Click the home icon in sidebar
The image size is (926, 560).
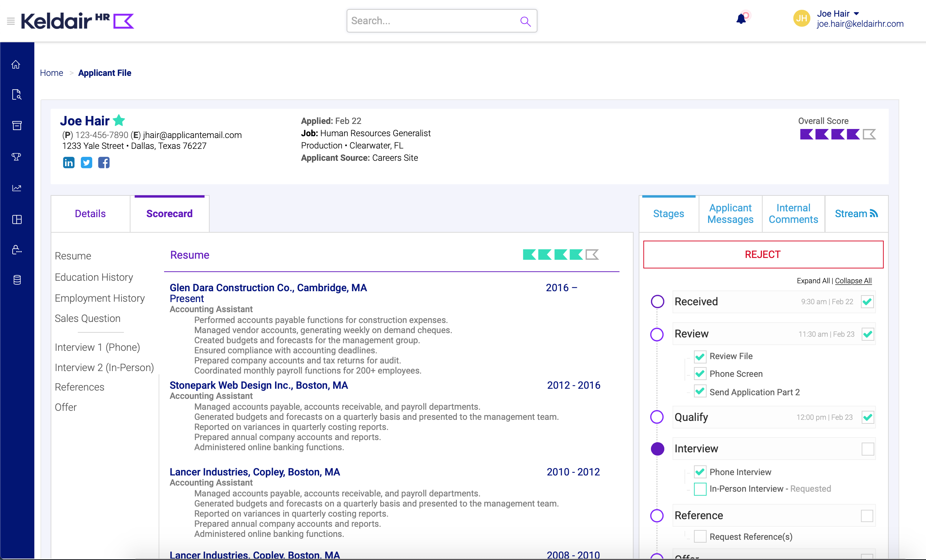pyautogui.click(x=16, y=65)
